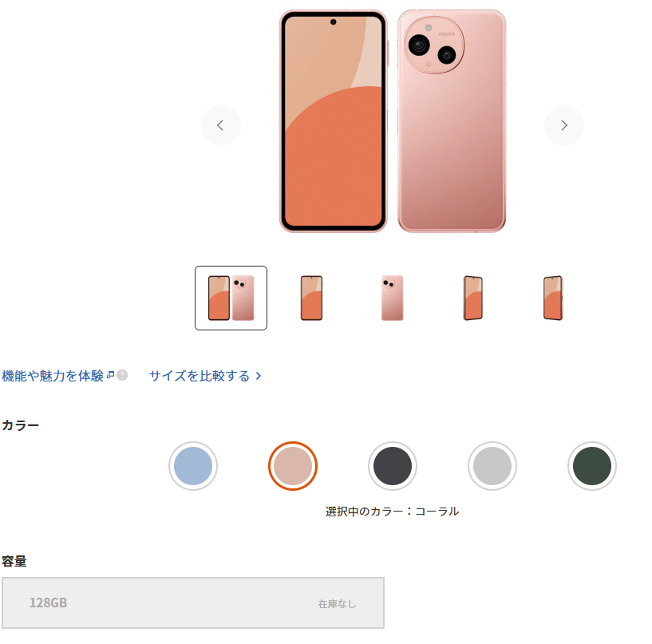Open the 機能や魅力を体験 link

point(53,376)
